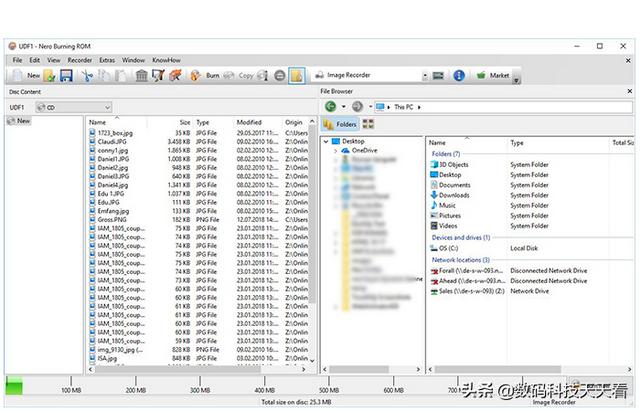Screen dimensions: 640x411
Task: Switch view with the thumbnails icon beside Folders
Action: tap(368, 124)
